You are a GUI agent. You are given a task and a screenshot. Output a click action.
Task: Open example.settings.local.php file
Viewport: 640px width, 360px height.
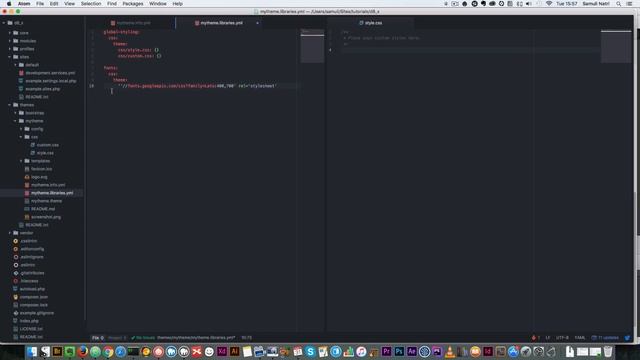[x=51, y=81]
